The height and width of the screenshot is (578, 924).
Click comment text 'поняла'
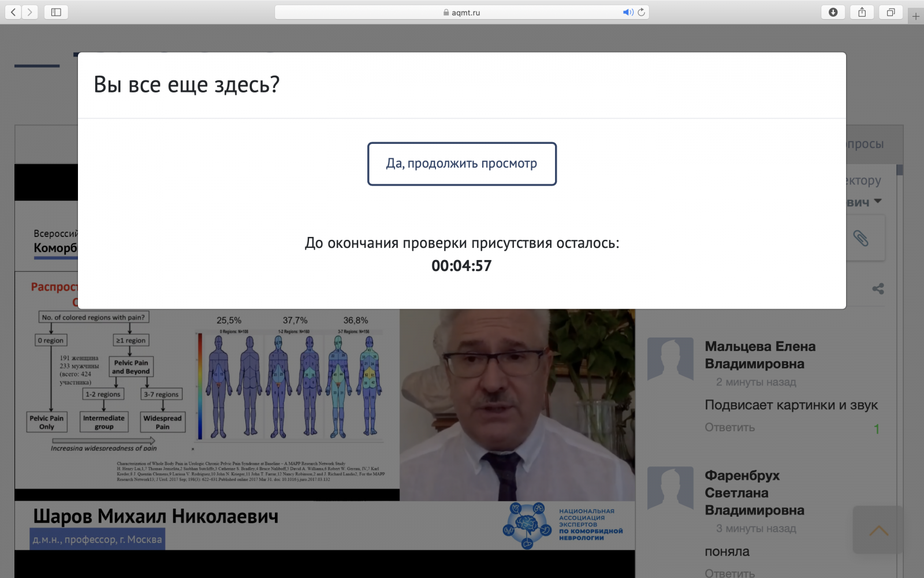pyautogui.click(x=727, y=551)
